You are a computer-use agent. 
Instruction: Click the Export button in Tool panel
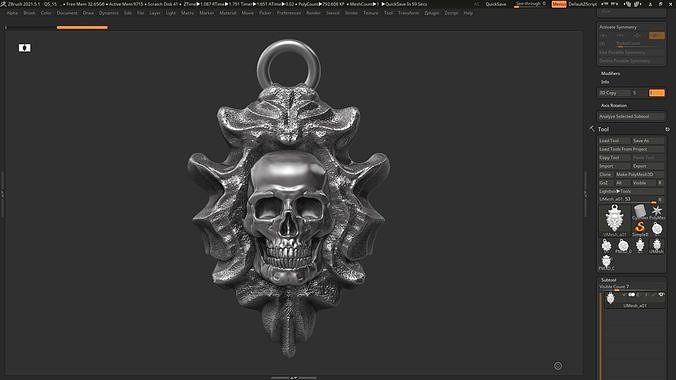[x=648, y=166]
